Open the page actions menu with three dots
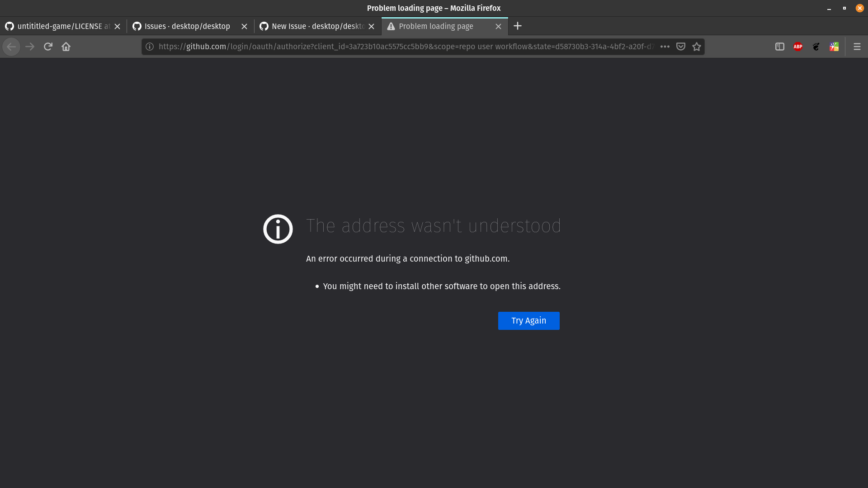 (x=665, y=47)
